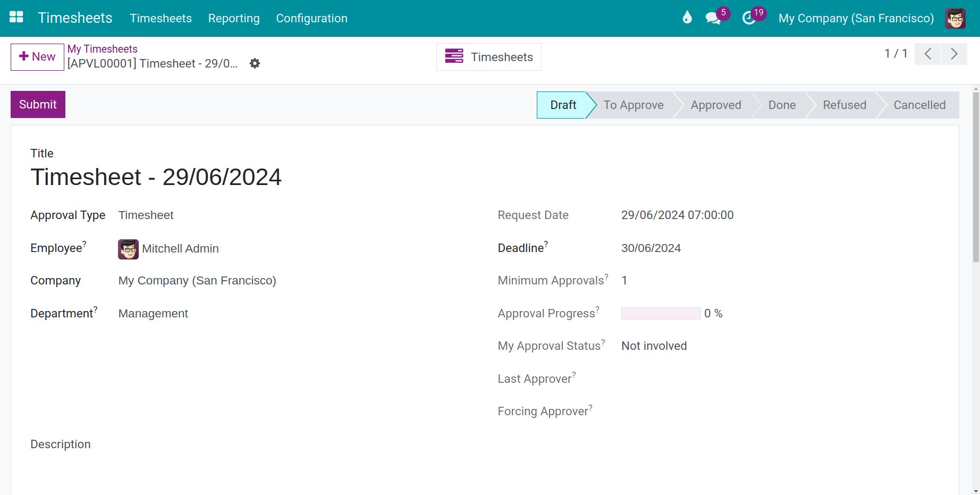Click the record name [APVL00001] breadcrumb
This screenshot has height=495, width=980.
point(152,64)
